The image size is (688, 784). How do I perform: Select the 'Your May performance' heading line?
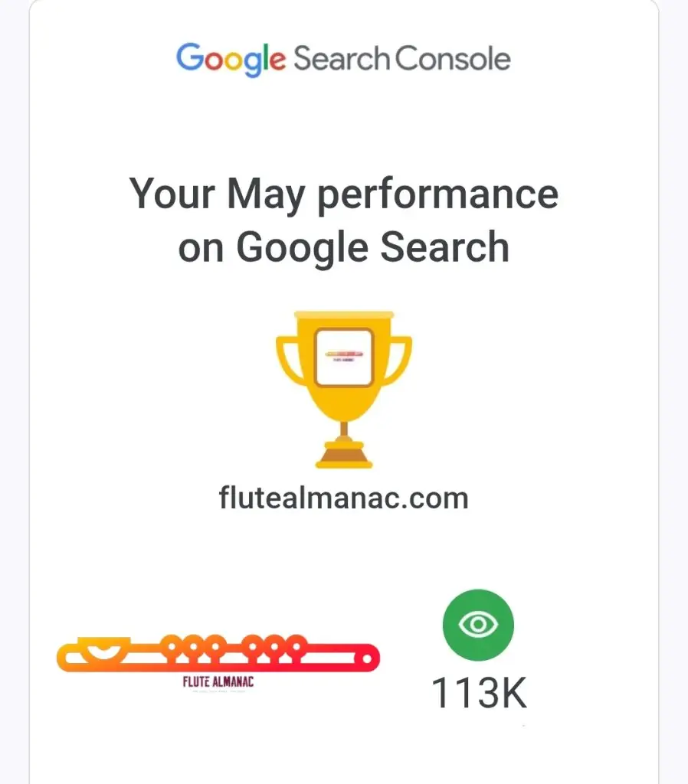pyautogui.click(x=344, y=194)
